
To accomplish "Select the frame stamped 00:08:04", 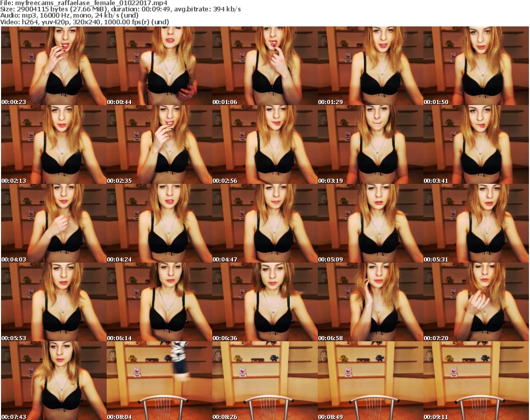I will click(159, 381).
